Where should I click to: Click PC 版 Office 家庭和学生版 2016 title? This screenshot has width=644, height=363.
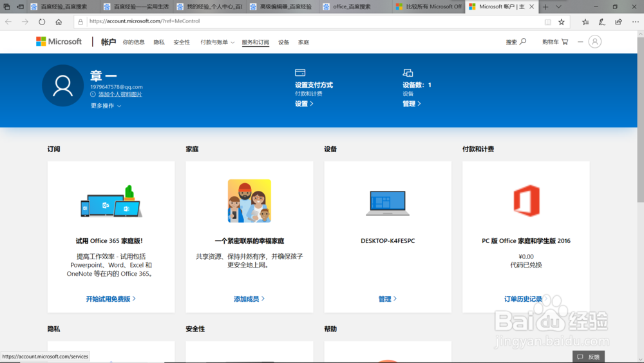point(526,241)
